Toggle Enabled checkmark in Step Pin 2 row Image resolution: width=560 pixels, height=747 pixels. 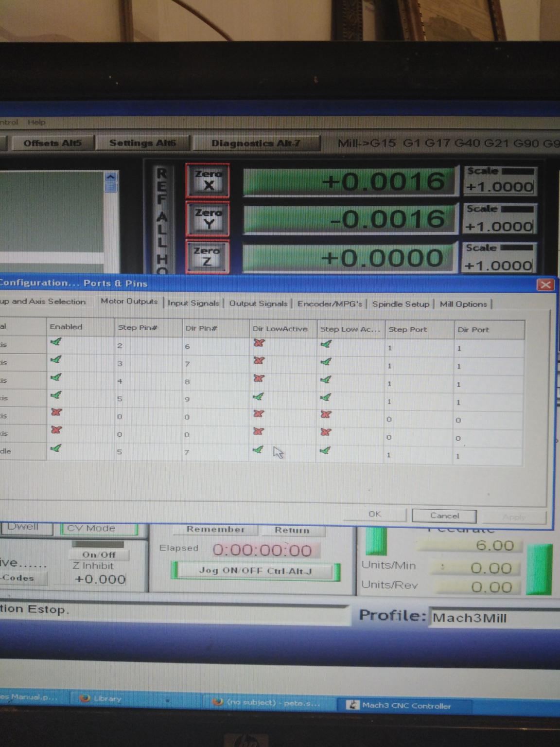point(56,342)
